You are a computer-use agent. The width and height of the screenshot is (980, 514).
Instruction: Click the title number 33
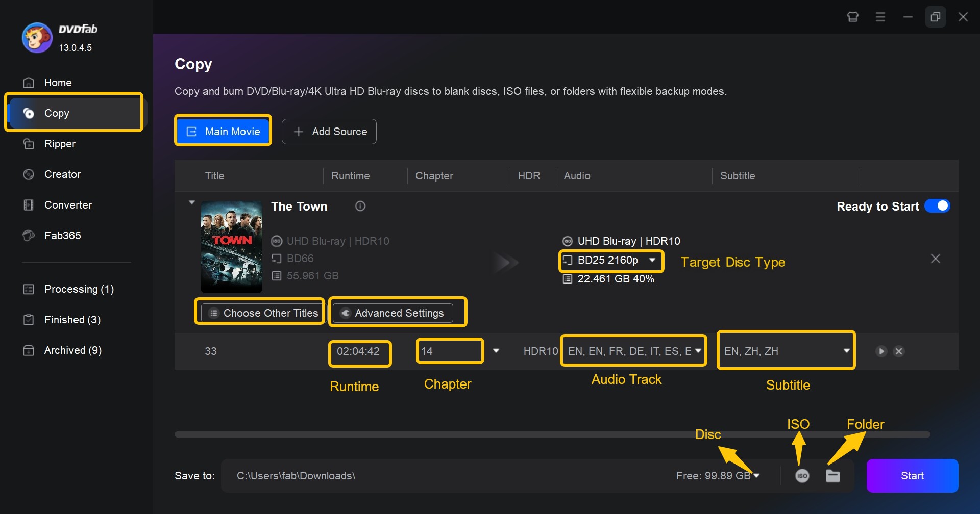(x=211, y=351)
